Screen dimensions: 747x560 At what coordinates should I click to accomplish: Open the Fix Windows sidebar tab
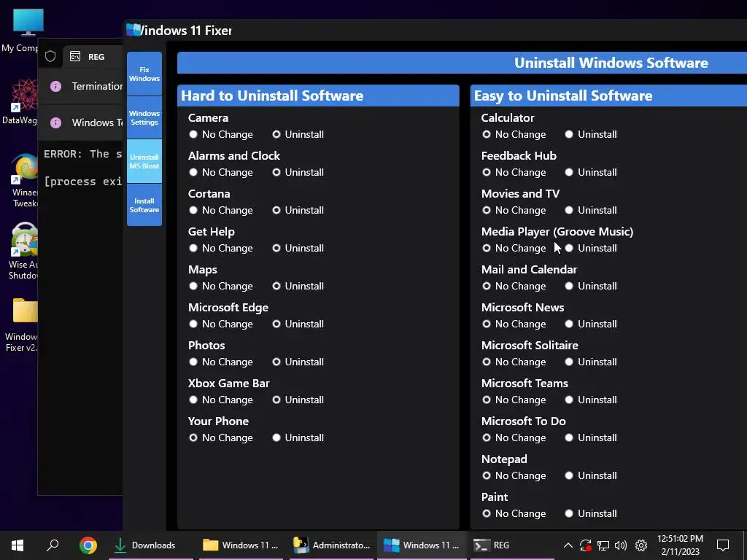pos(144,74)
